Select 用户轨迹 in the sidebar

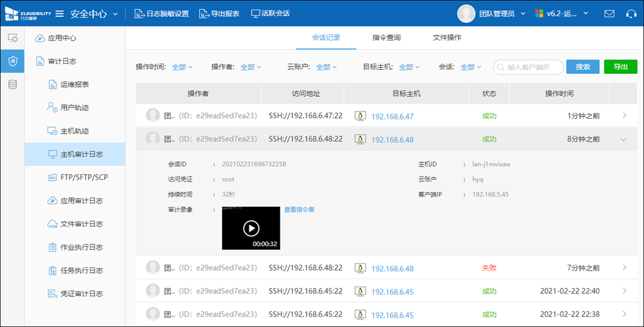click(x=74, y=107)
